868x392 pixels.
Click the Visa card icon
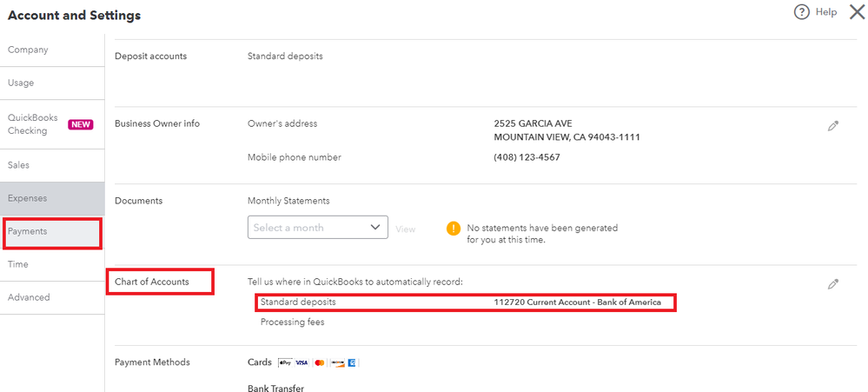pos(301,362)
